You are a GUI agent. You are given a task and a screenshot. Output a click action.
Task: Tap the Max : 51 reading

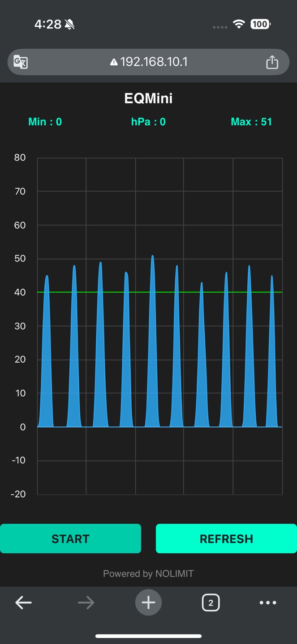pos(251,122)
